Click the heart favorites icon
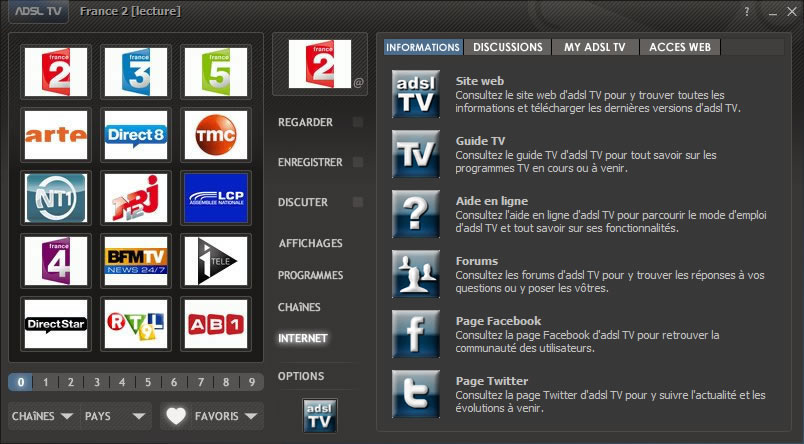The width and height of the screenshot is (804, 444). (x=176, y=416)
